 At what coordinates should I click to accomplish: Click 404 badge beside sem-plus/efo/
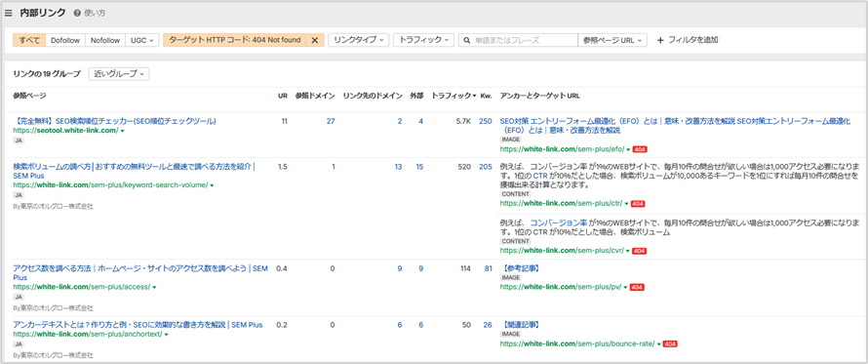(x=640, y=149)
